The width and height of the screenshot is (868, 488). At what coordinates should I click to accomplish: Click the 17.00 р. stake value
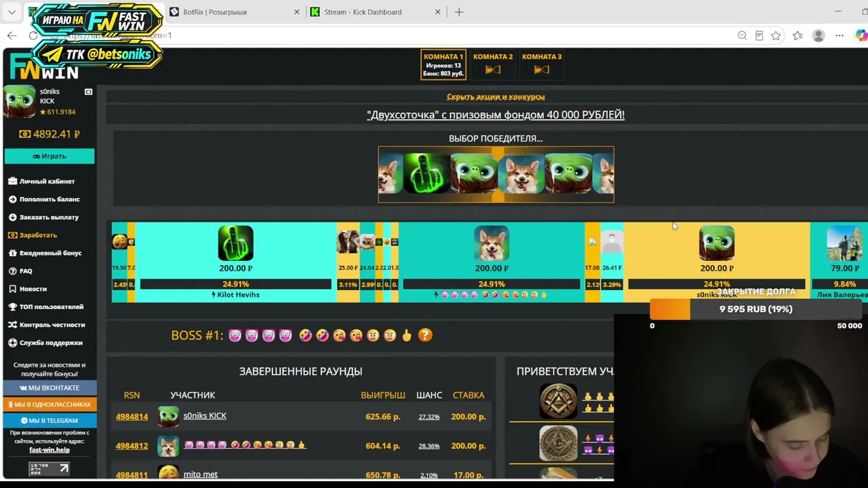tap(469, 475)
